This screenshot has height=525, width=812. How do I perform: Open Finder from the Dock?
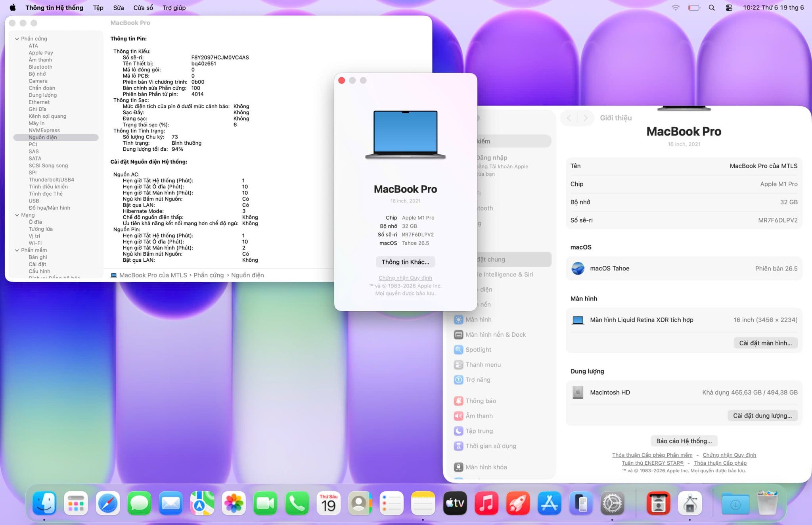44,503
